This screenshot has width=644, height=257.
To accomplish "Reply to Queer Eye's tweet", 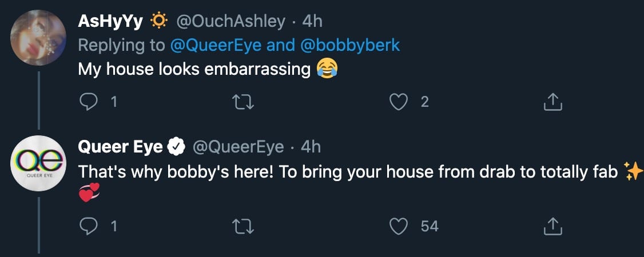I will point(88,226).
